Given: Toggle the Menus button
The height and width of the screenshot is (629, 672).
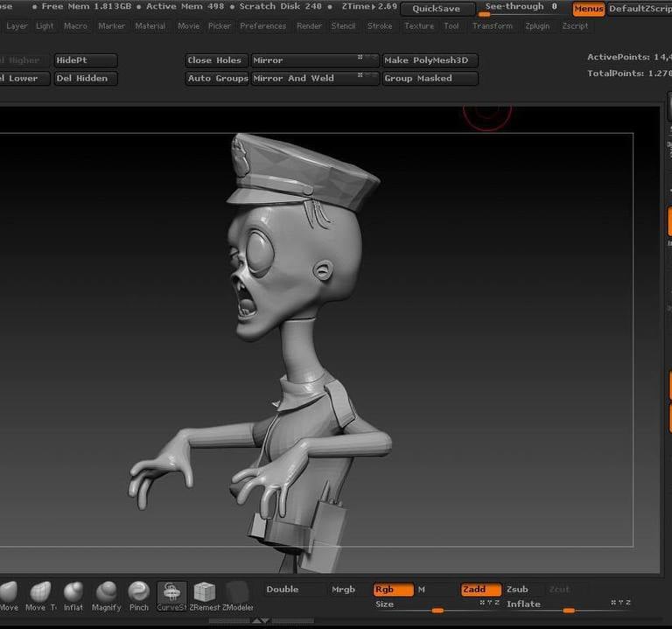Looking at the screenshot, I should (588, 9).
